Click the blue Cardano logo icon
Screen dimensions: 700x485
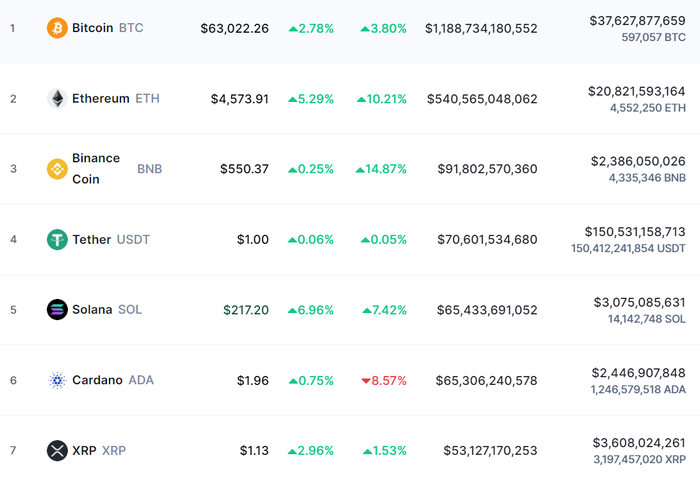57,380
